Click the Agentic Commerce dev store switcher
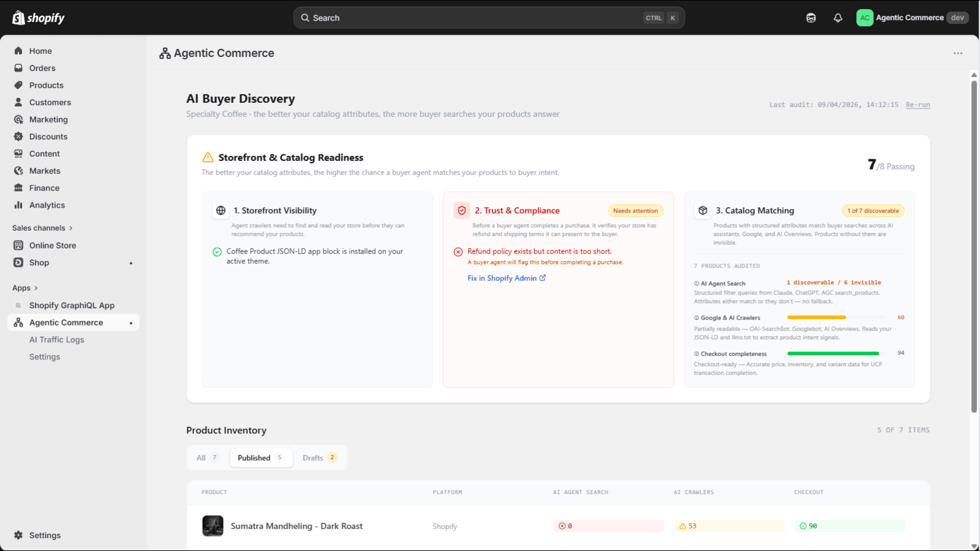Image resolution: width=980 pixels, height=551 pixels. pos(913,18)
